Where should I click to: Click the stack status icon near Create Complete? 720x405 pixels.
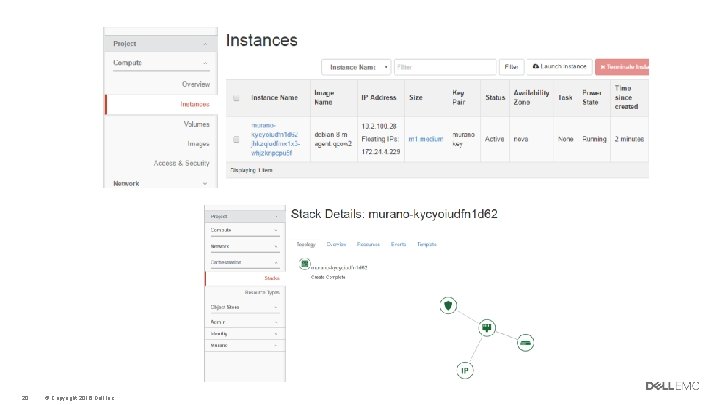click(x=304, y=264)
